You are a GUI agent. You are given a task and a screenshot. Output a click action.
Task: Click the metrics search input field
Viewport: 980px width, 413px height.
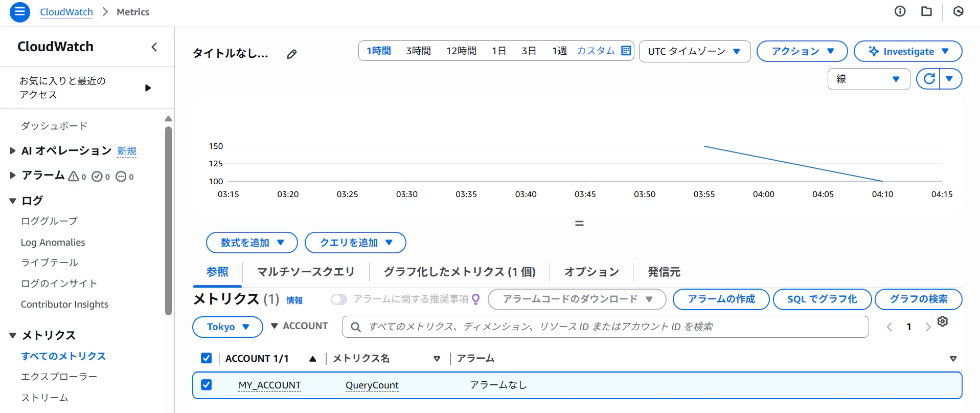pos(605,327)
